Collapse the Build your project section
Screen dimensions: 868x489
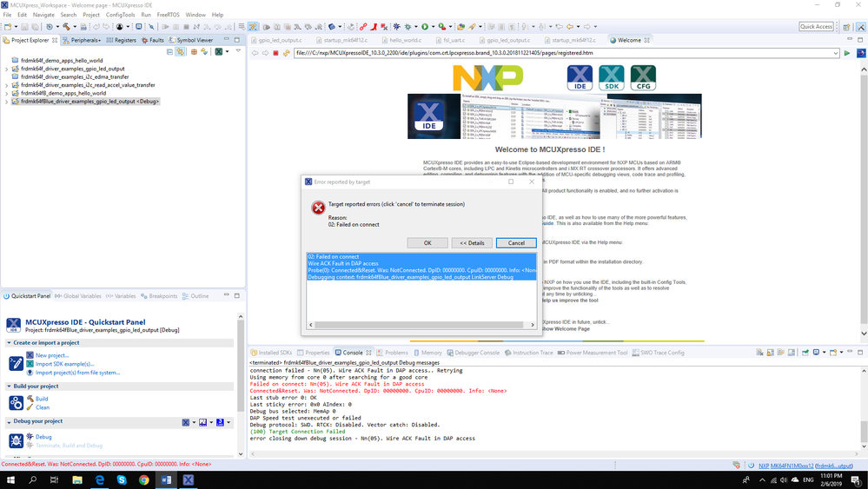(9, 387)
